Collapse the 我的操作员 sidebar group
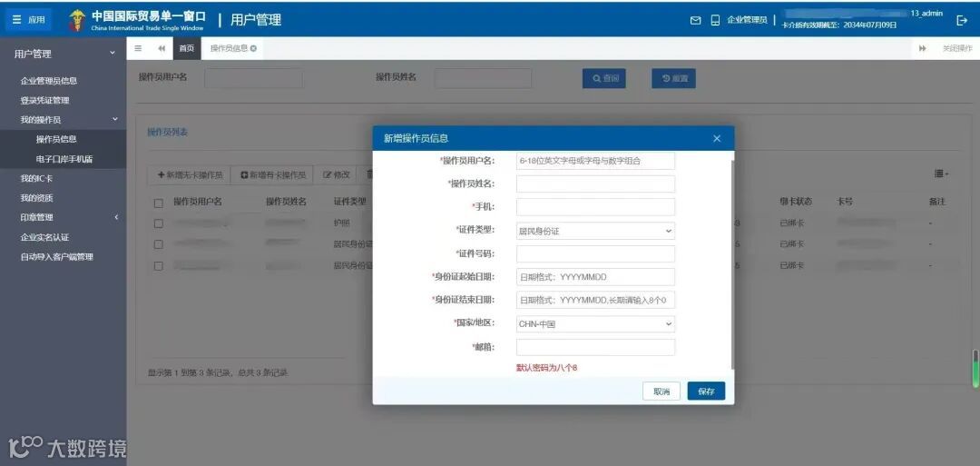 [x=64, y=120]
